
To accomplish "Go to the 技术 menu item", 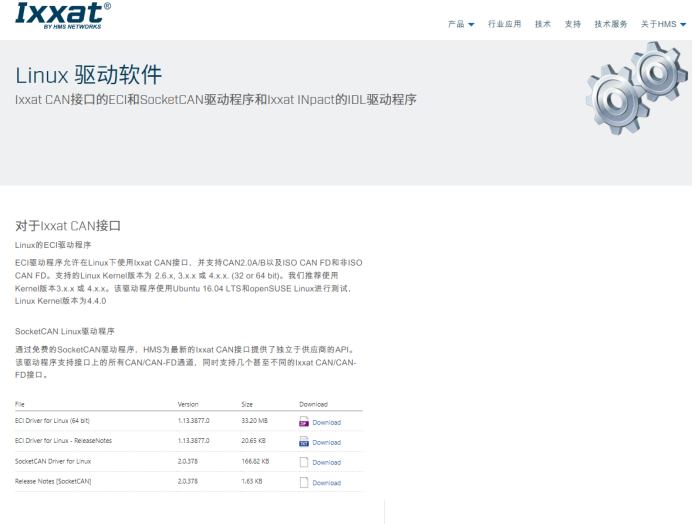I will point(543,24).
